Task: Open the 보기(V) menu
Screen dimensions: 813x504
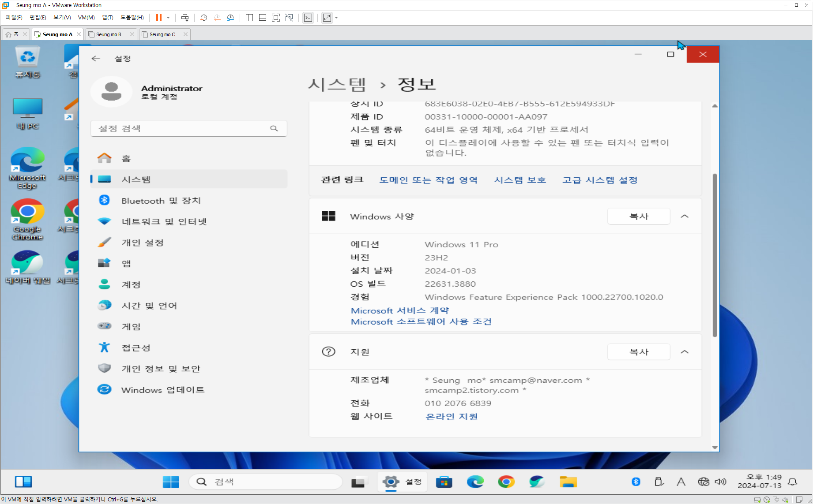Action: [62, 18]
